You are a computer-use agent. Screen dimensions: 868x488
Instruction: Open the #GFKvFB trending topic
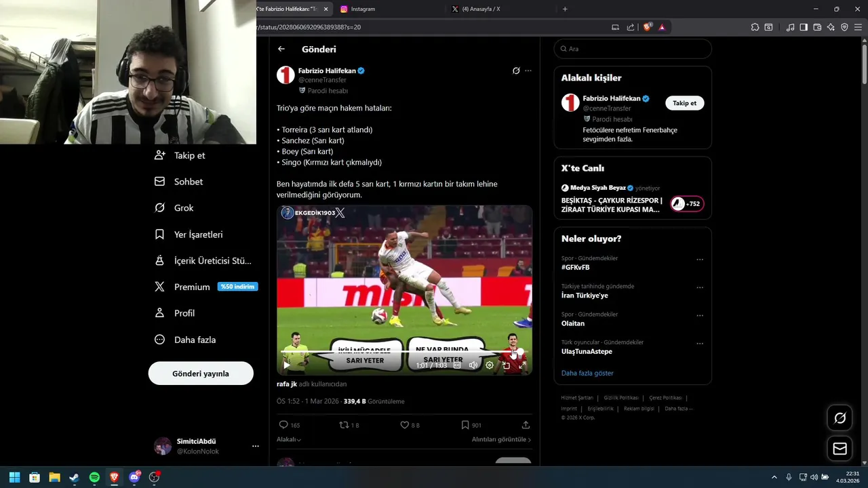[575, 267]
